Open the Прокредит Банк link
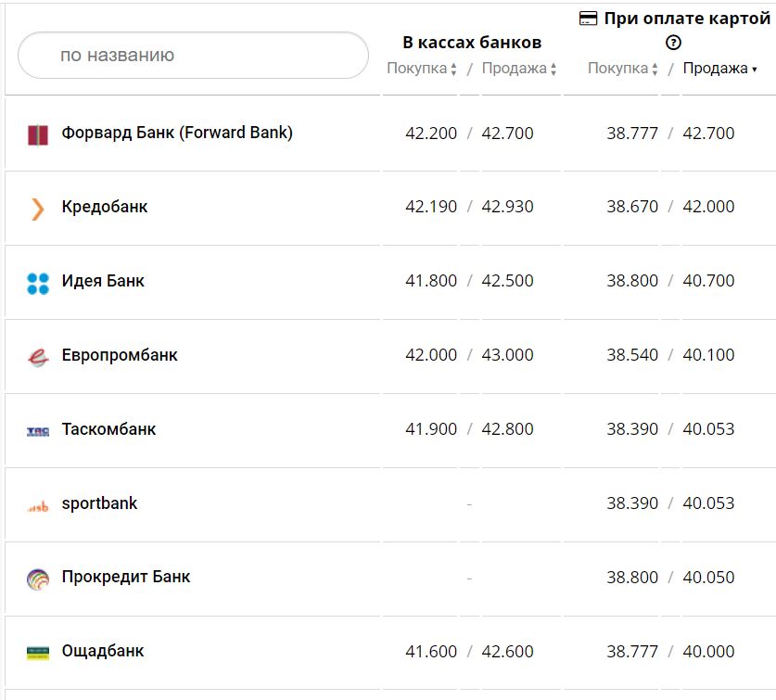The width and height of the screenshot is (776, 700). tap(126, 577)
